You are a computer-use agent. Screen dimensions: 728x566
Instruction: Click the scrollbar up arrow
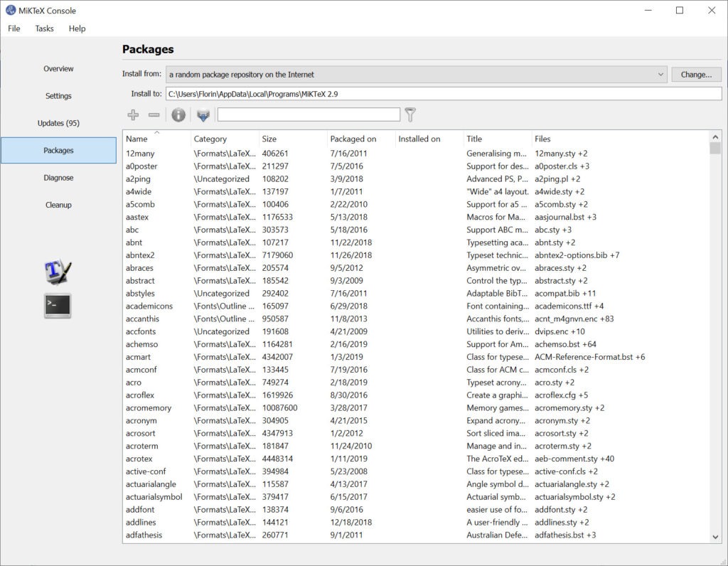click(715, 137)
